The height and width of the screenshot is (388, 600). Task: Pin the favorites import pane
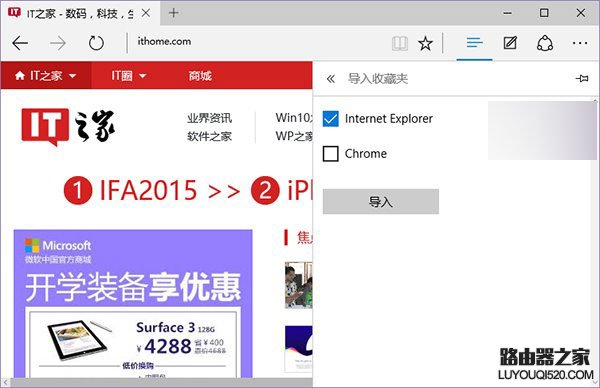tap(582, 78)
